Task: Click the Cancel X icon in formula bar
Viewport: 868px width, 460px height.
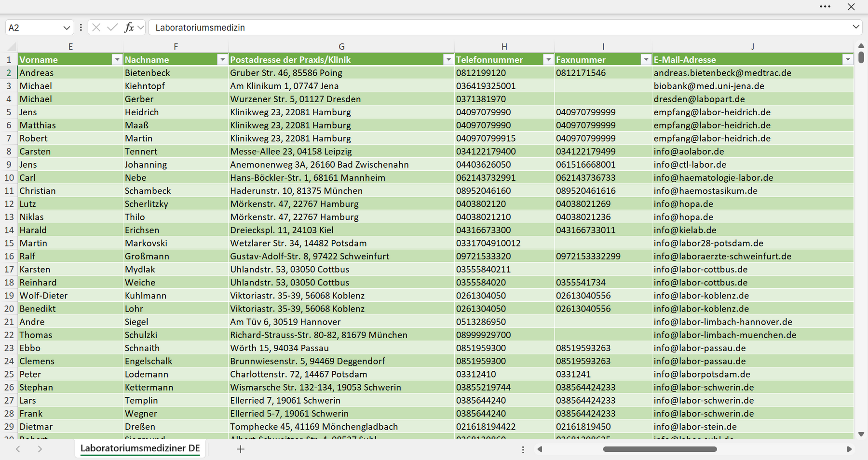Action: pyautogui.click(x=96, y=27)
